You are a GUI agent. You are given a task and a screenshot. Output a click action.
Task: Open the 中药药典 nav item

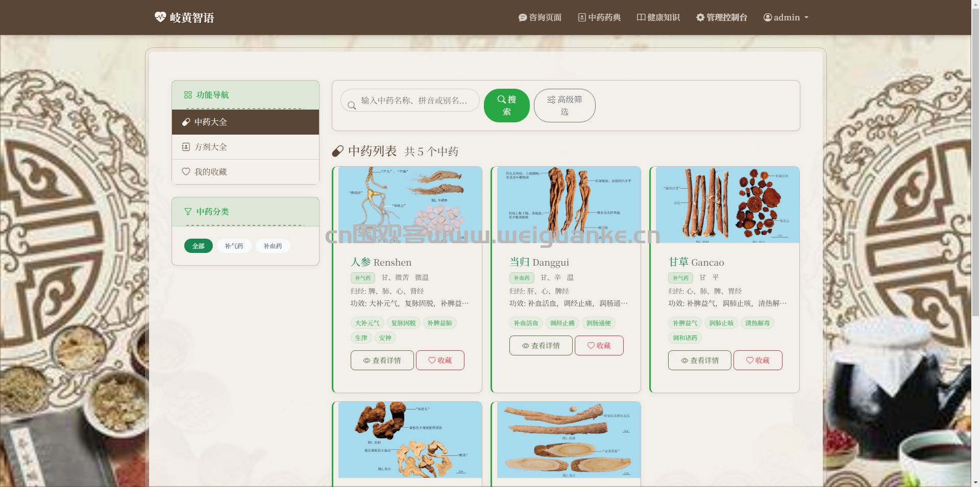tap(599, 17)
